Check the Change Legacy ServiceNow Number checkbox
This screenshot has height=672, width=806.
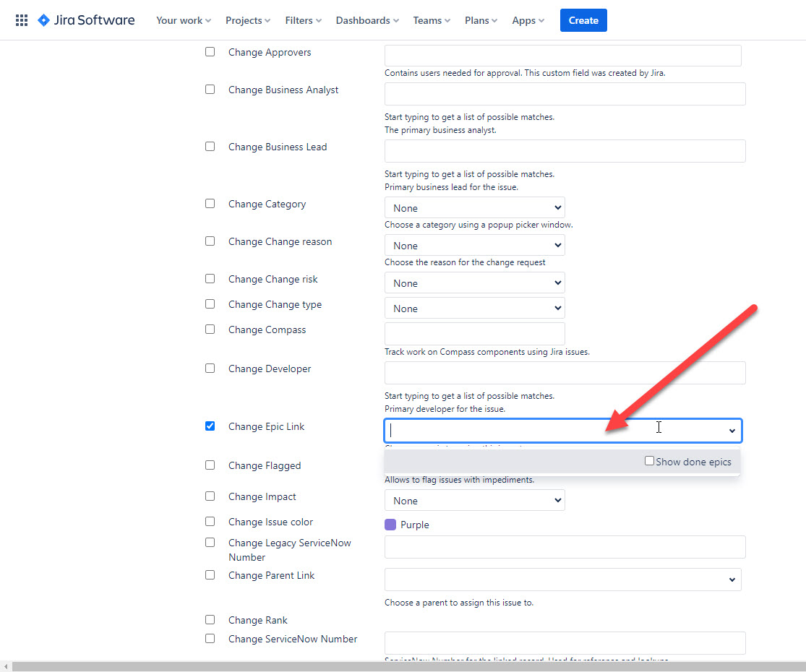(210, 543)
